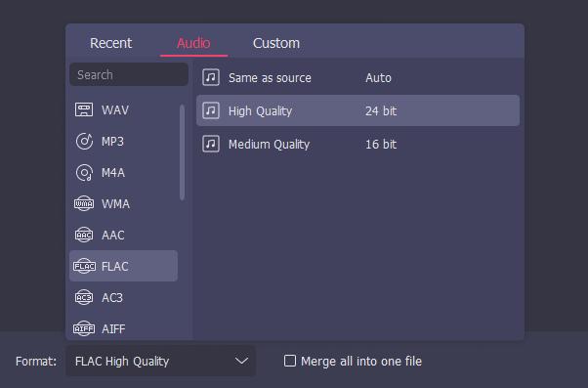Viewport: 588px width, 388px height.
Task: Select the M4A label
Action: [113, 173]
